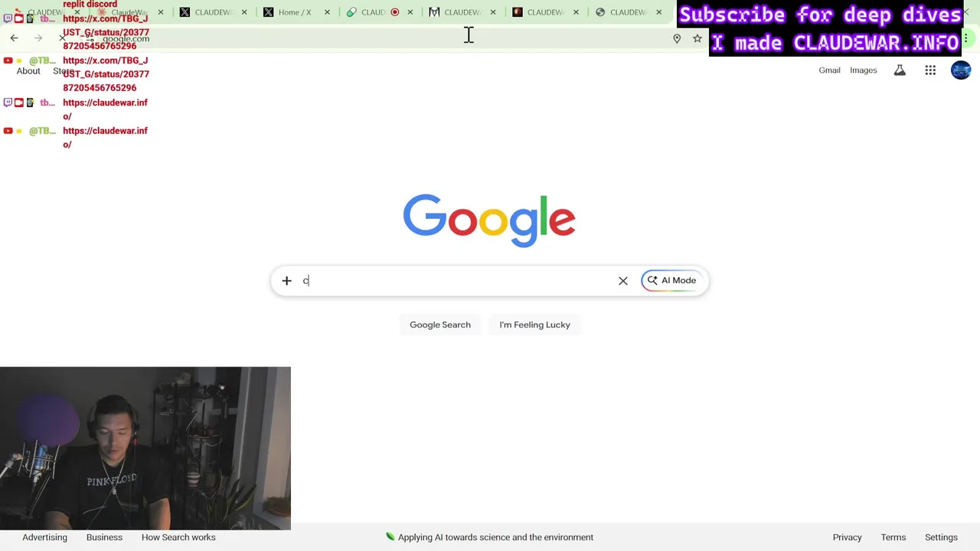980x551 pixels.
Task: Open How Search works link
Action: pos(178,537)
